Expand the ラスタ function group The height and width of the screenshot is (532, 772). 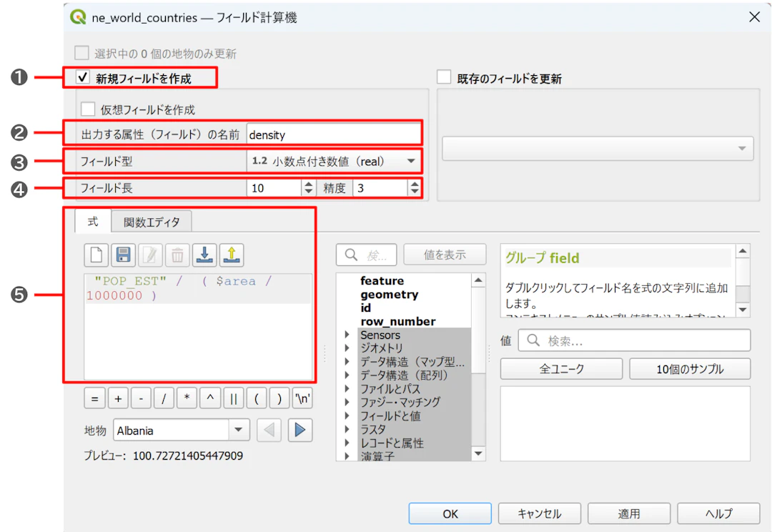click(x=347, y=429)
